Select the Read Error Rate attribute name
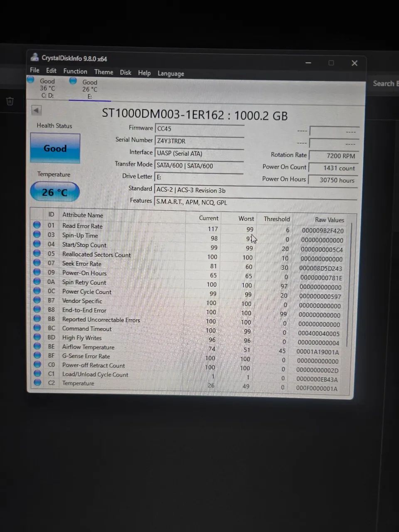This screenshot has height=532, width=399. pyautogui.click(x=82, y=226)
